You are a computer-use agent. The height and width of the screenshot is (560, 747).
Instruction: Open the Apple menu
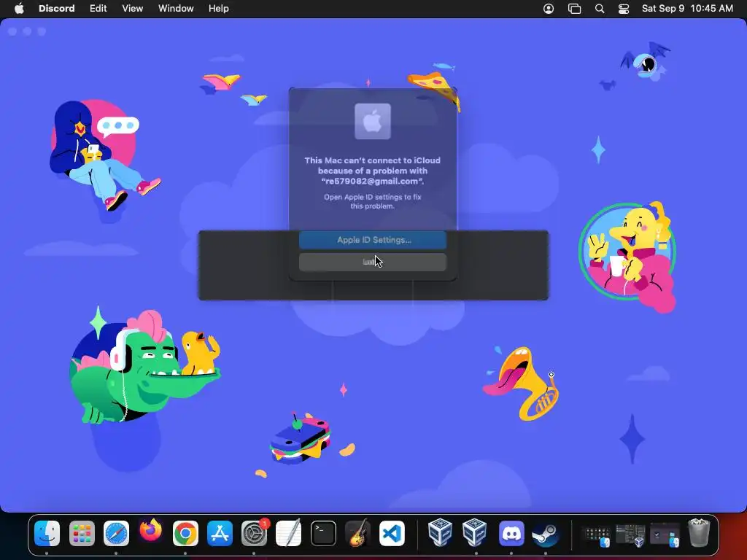19,9
